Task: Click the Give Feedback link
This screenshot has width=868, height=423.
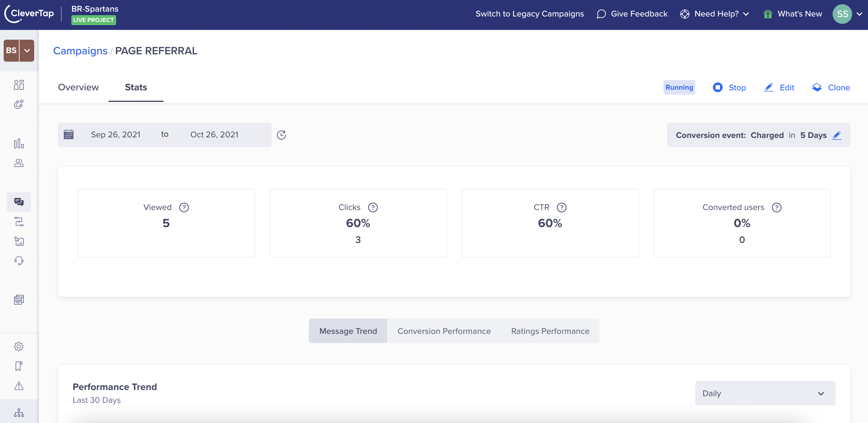Action: [x=639, y=14]
